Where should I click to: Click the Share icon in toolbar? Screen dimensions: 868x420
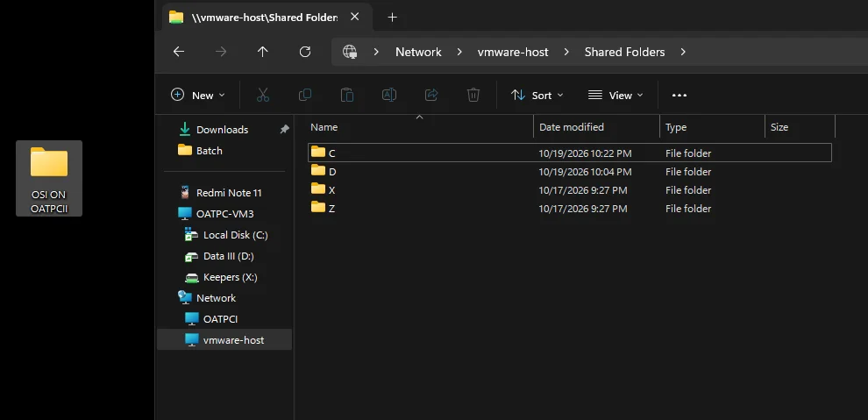[431, 96]
